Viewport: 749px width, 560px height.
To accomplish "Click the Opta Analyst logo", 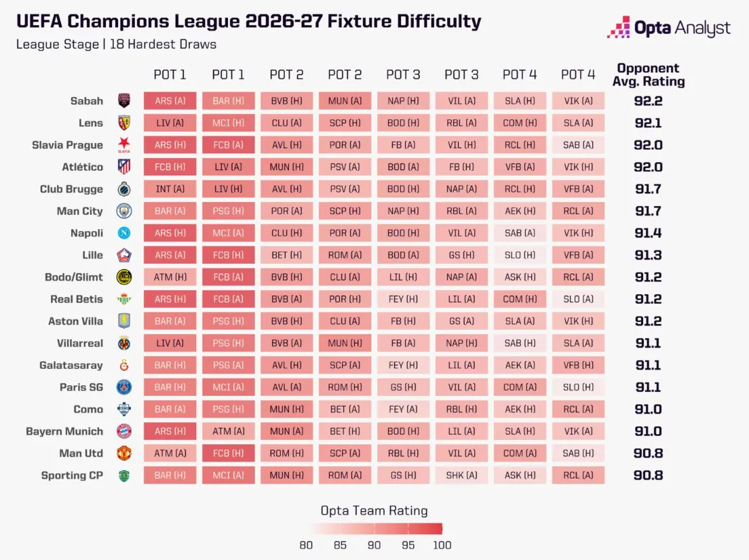I will click(669, 28).
